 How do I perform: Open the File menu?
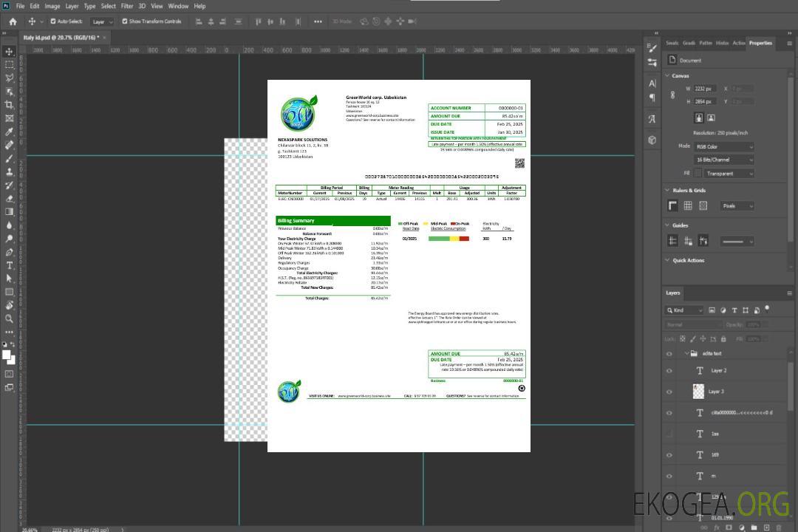[x=21, y=6]
